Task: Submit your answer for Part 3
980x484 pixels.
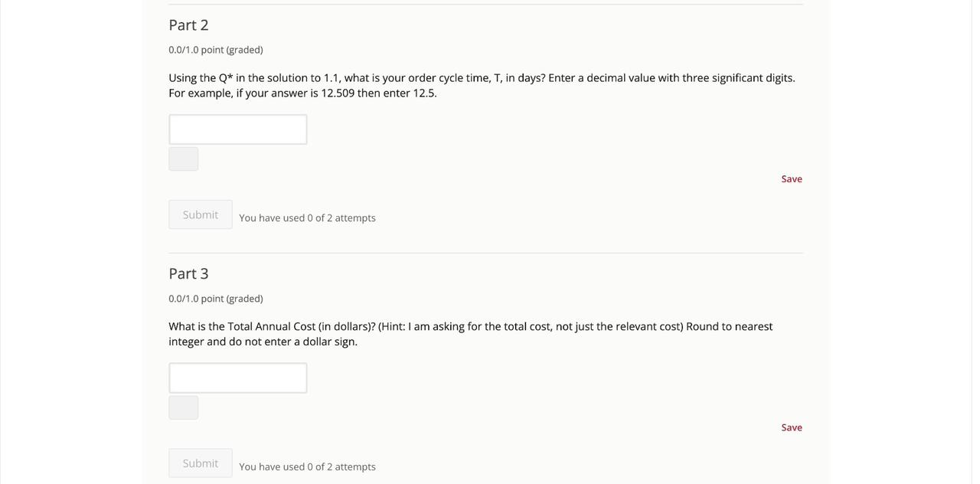Action: (200, 463)
